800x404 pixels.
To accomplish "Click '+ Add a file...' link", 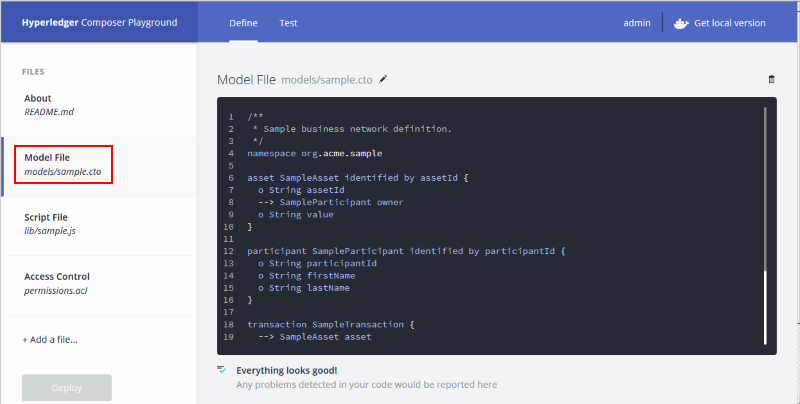I will [x=50, y=340].
